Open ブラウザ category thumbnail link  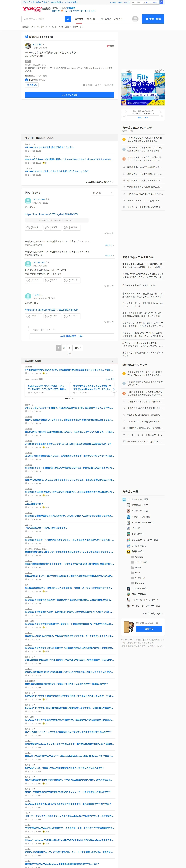click(x=128, y=528)
